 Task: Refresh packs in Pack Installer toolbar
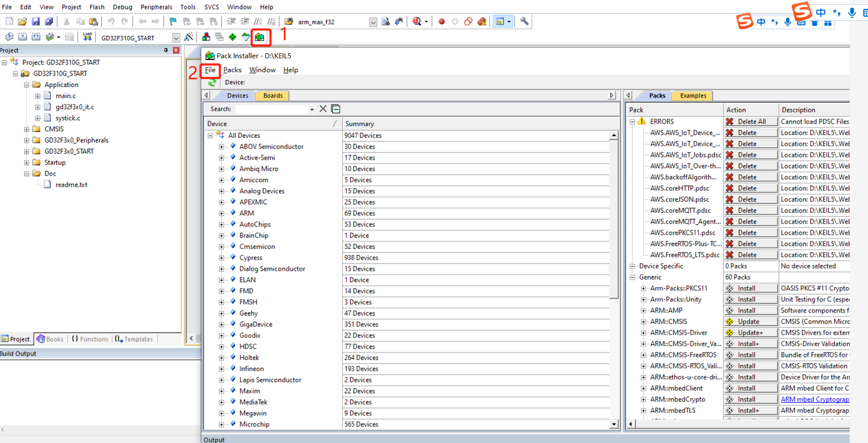click(x=212, y=82)
